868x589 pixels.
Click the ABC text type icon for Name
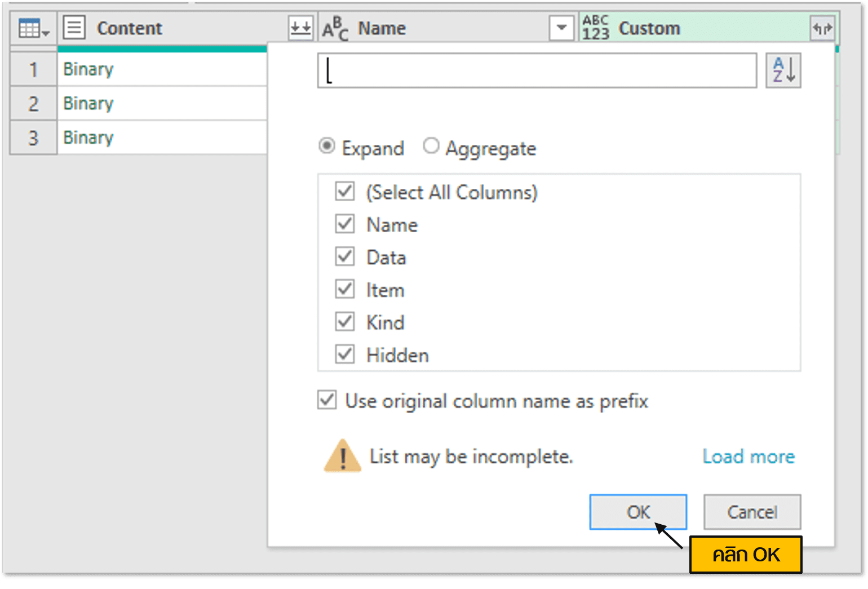coord(335,28)
